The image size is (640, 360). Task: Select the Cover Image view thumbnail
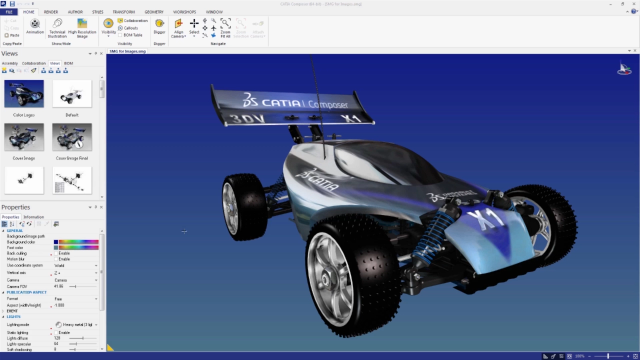pyautogui.click(x=24, y=138)
